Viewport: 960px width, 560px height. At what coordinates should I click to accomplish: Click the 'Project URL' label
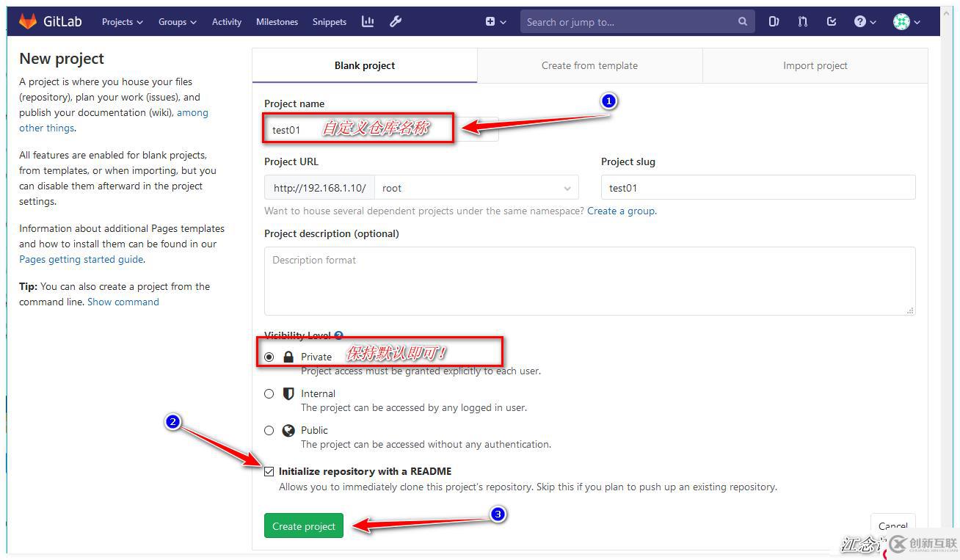pyautogui.click(x=291, y=161)
